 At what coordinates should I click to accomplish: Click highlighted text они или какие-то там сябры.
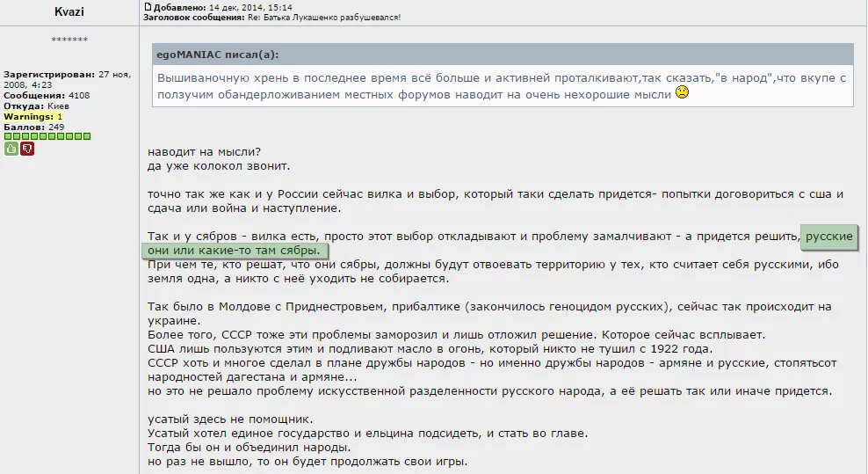click(x=234, y=251)
